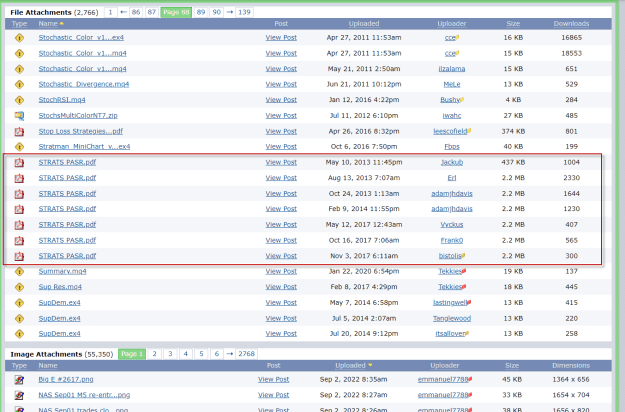The height and width of the screenshot is (412, 625).
Task: Go to page 86 of File Attachments
Action: [136, 12]
